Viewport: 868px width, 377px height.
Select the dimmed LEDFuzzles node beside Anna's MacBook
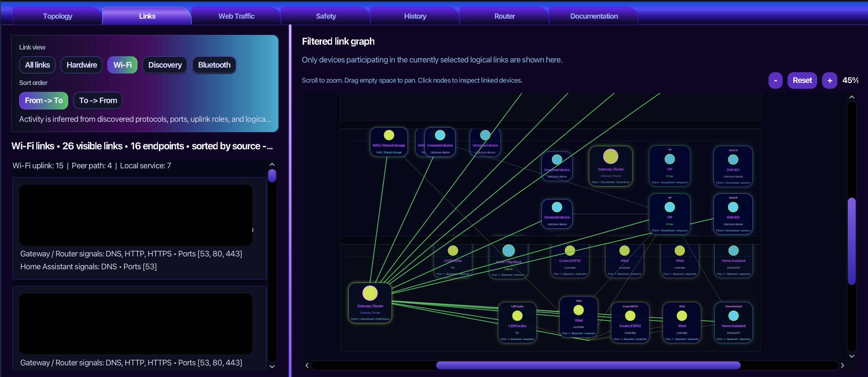[453, 258]
